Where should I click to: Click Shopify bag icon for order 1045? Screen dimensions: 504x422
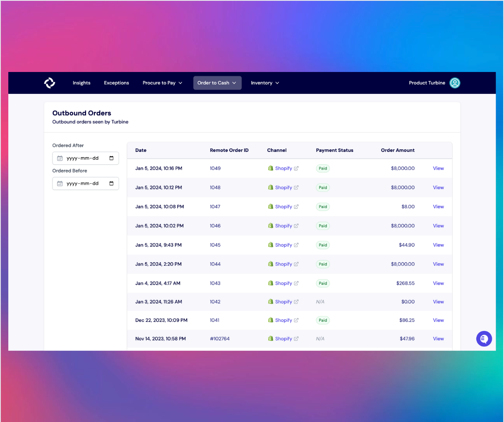pyautogui.click(x=271, y=245)
